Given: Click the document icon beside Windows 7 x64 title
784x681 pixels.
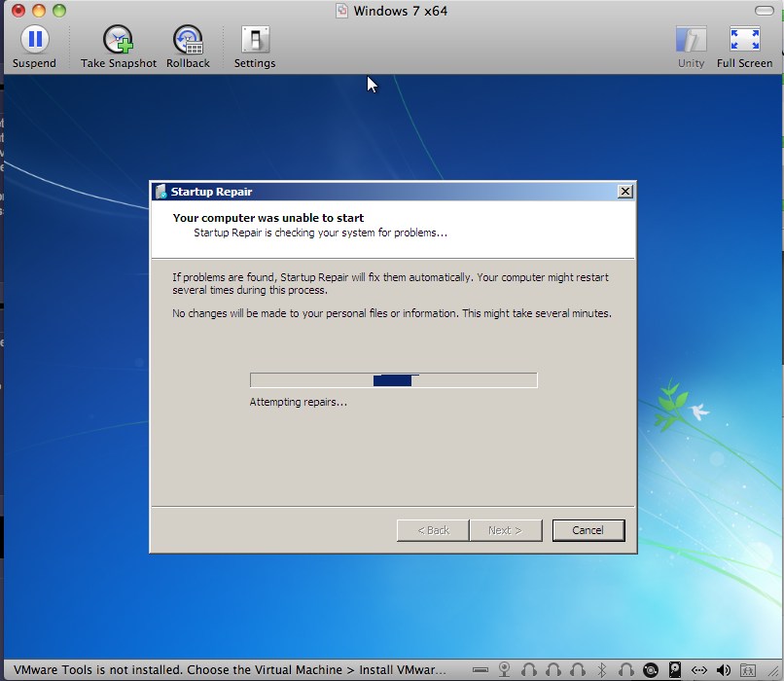Looking at the screenshot, I should [342, 11].
